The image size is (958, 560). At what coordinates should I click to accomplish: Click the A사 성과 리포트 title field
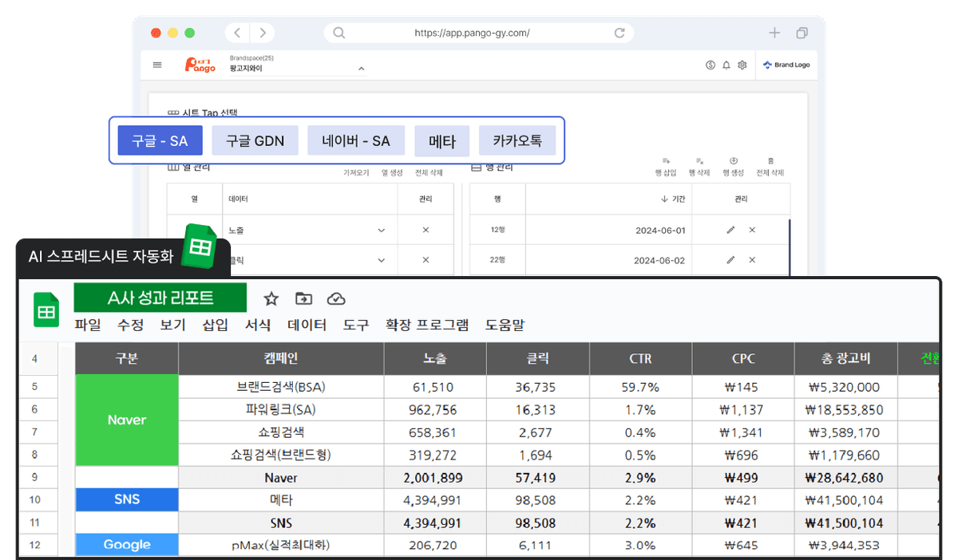coord(160,298)
